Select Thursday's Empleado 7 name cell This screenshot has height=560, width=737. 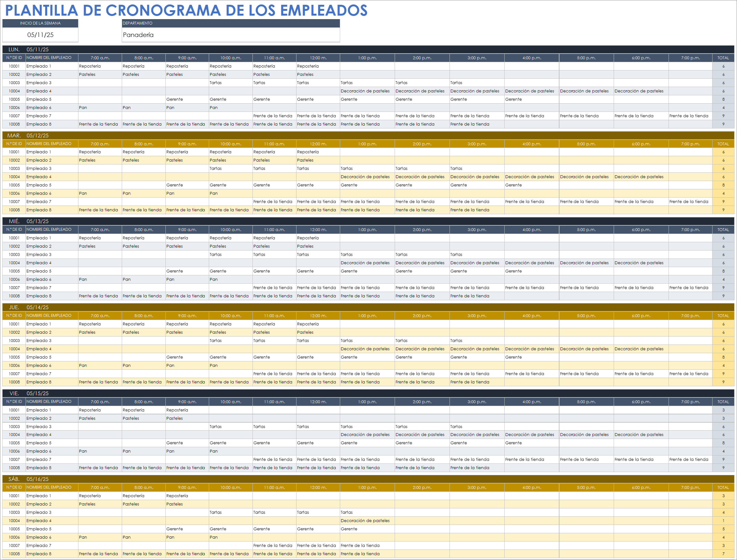(52, 374)
